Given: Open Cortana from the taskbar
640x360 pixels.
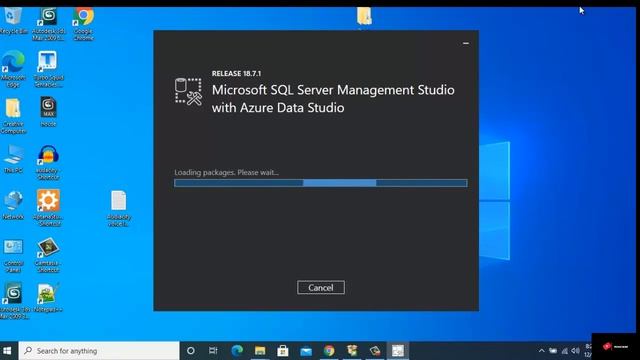Looking at the screenshot, I should (191, 351).
